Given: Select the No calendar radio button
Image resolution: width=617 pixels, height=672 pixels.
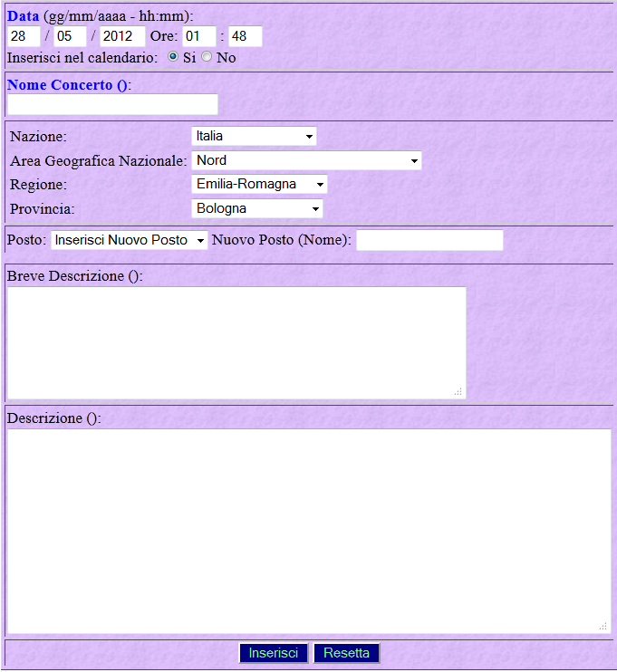Looking at the screenshot, I should click(207, 56).
